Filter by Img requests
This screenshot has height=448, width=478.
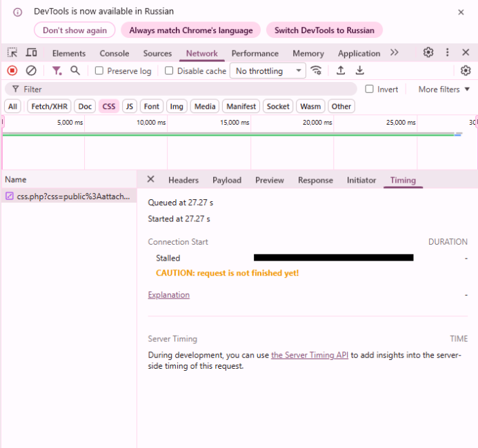click(x=177, y=106)
